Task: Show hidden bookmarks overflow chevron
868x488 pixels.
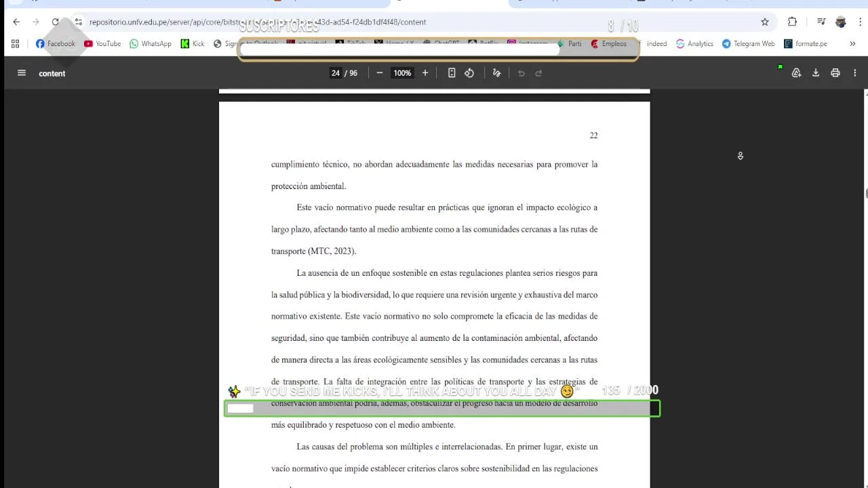Action: [852, 43]
